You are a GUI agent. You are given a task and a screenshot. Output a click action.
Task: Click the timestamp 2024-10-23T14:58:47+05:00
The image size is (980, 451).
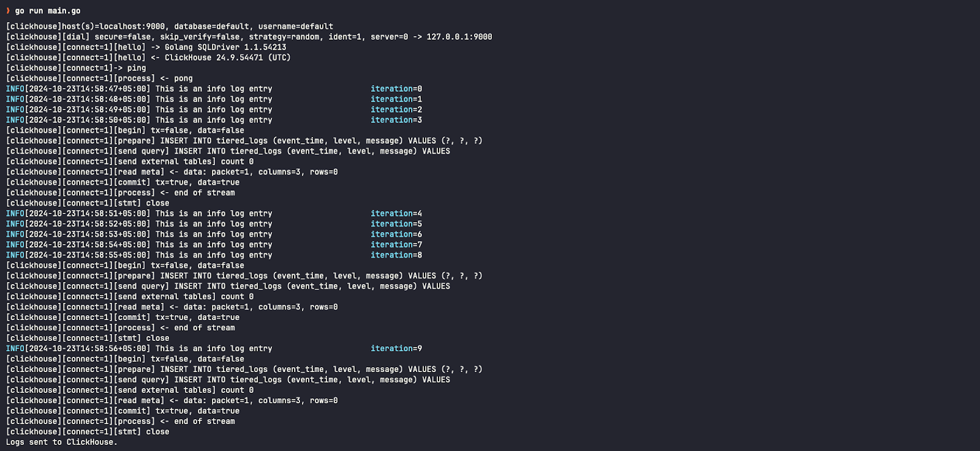[x=88, y=89]
